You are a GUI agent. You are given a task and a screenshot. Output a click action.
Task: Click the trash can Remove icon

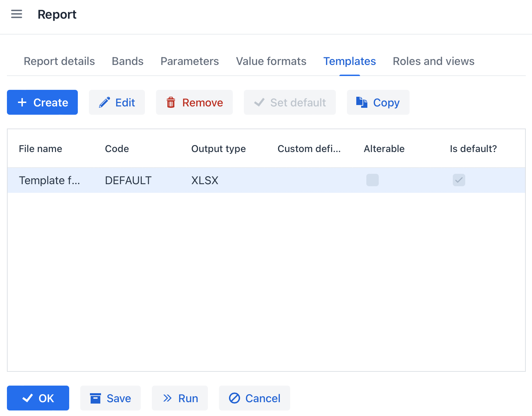(171, 103)
